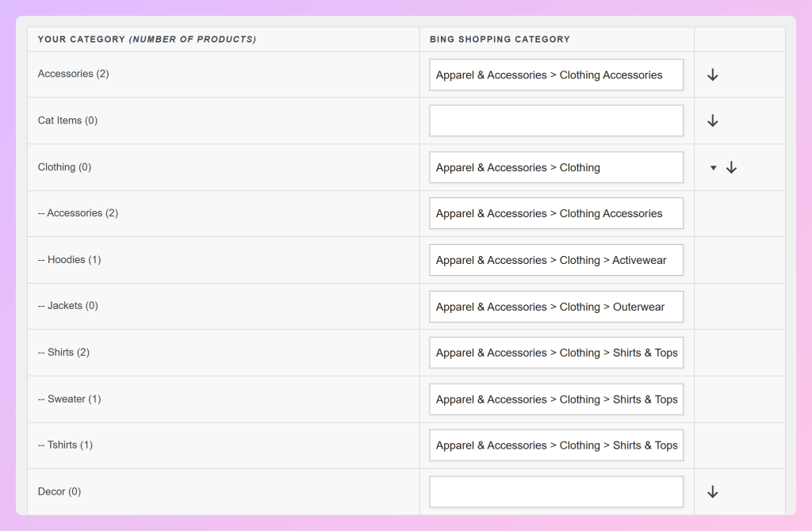The height and width of the screenshot is (531, 812).
Task: Click the 'Your Category' column header
Action: click(x=147, y=39)
